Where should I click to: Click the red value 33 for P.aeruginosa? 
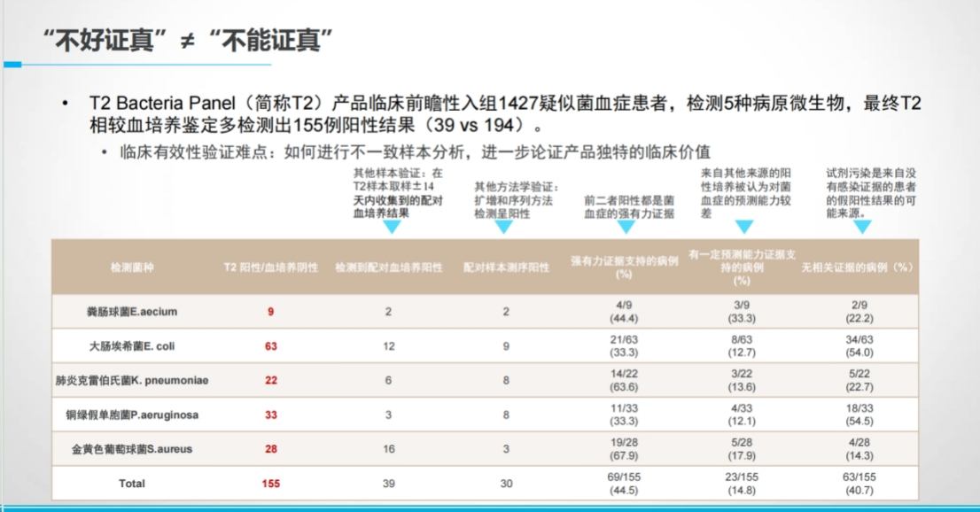pos(270,415)
